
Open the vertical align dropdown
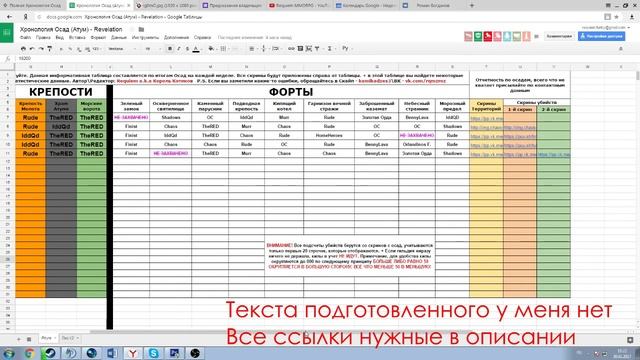264,49
